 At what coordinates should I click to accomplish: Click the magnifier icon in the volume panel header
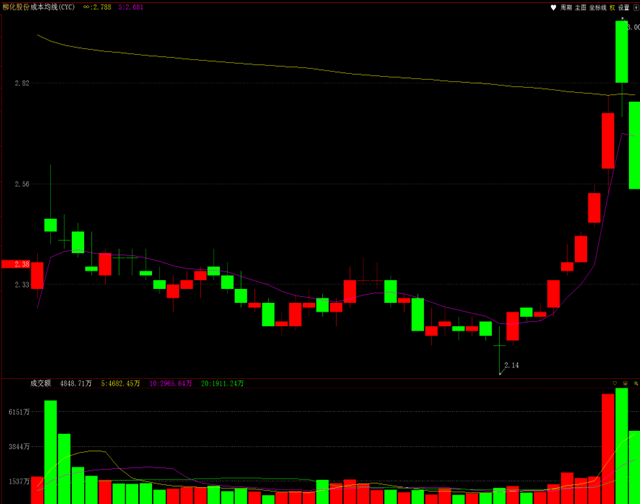636,383
